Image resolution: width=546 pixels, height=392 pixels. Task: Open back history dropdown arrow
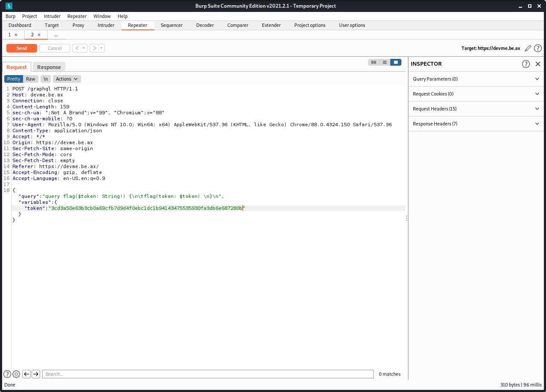[84, 48]
